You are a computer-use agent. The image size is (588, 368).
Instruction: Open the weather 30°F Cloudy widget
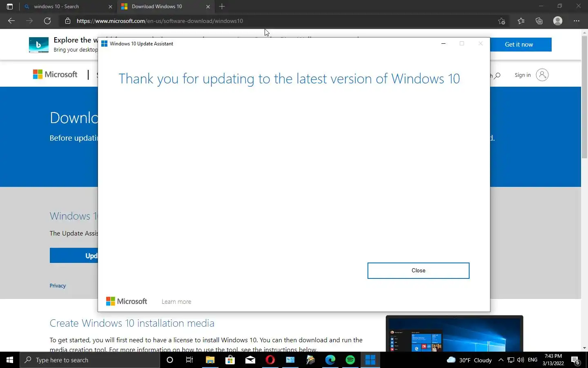(470, 360)
